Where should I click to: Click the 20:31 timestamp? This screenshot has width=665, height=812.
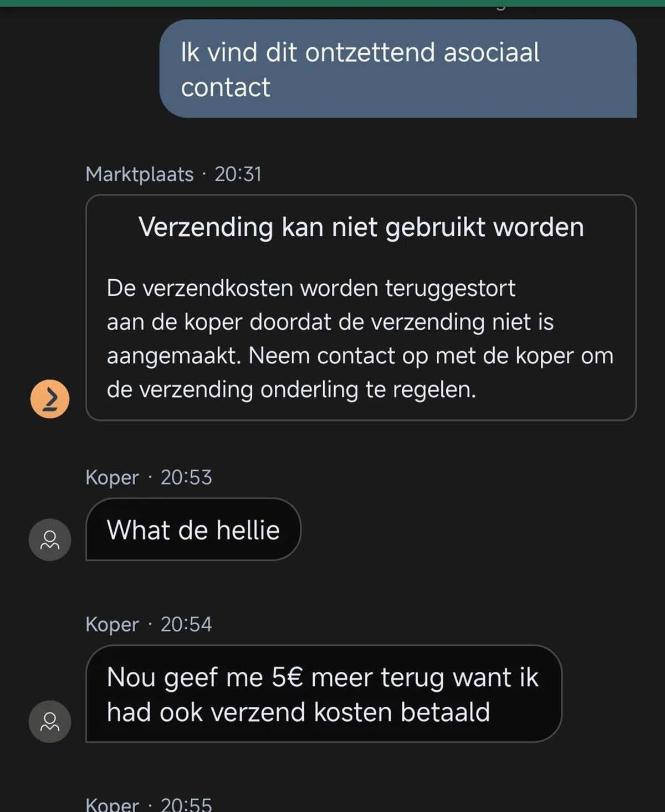click(x=238, y=174)
